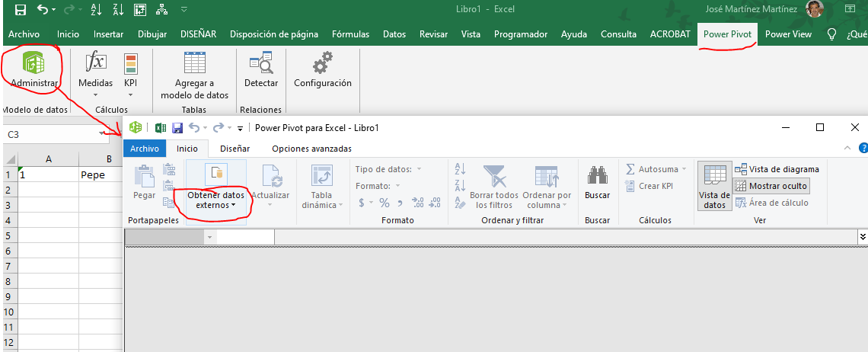
Task: Click the Detectar relationships icon
Action: point(260,62)
